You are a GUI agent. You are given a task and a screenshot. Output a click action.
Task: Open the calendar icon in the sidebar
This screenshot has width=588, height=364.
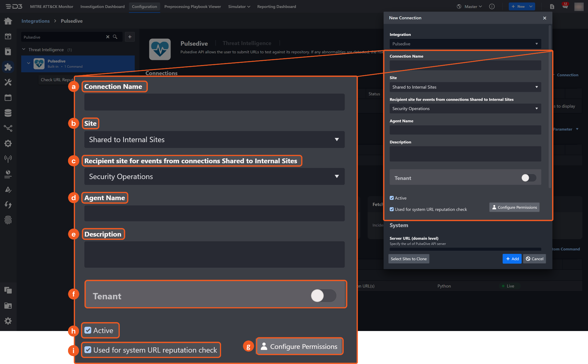pyautogui.click(x=8, y=98)
